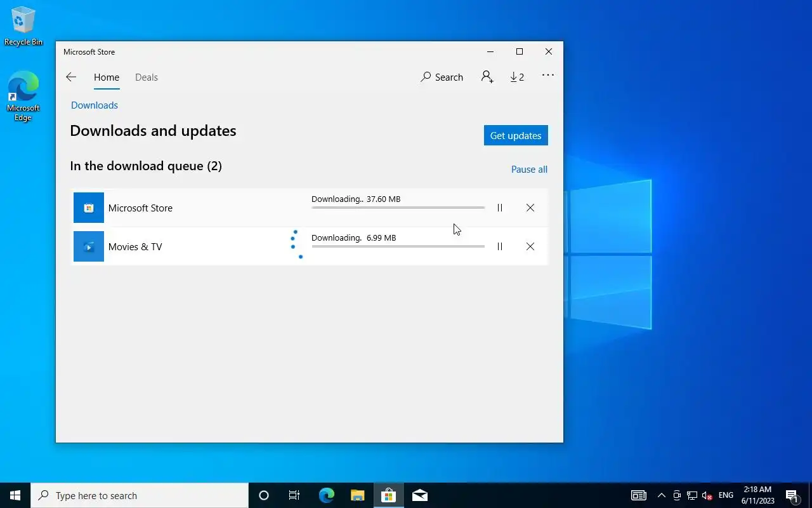Open Mail app from taskbar
The width and height of the screenshot is (812, 508).
[x=419, y=495]
